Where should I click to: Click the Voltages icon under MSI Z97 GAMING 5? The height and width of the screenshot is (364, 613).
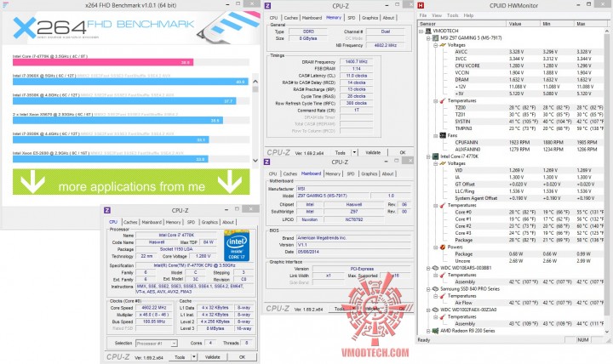click(x=443, y=45)
